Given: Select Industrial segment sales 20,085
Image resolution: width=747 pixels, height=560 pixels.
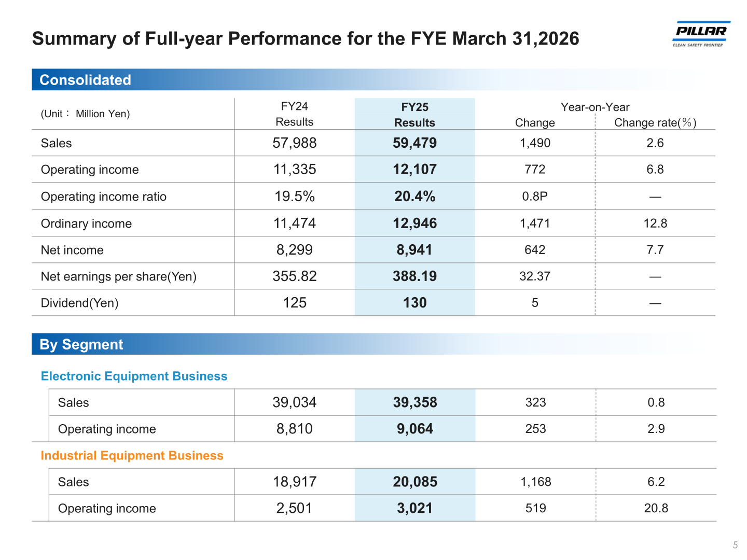Looking at the screenshot, I should (415, 482).
